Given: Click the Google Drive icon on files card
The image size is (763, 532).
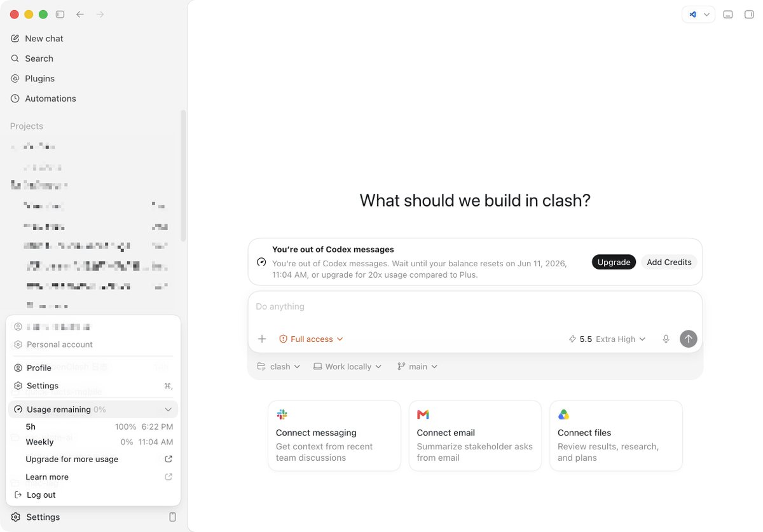Looking at the screenshot, I should point(563,414).
